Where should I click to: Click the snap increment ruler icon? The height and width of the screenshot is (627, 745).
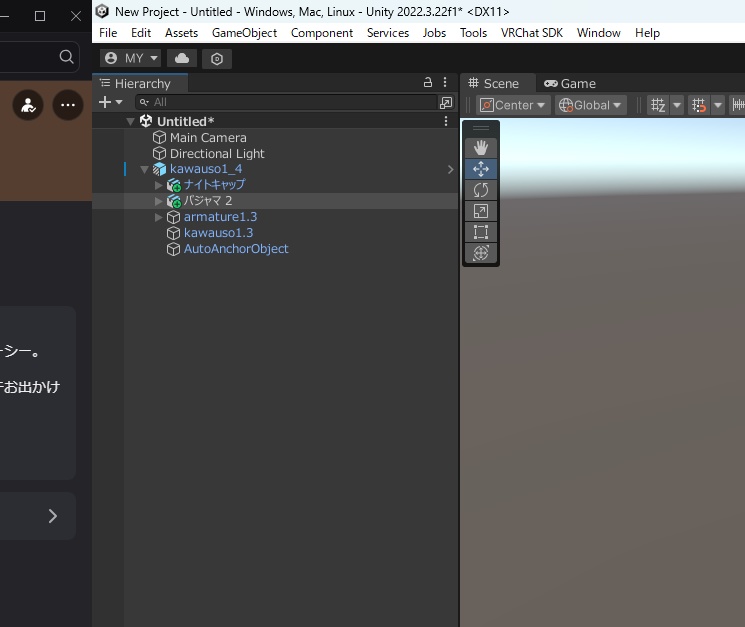click(x=738, y=105)
